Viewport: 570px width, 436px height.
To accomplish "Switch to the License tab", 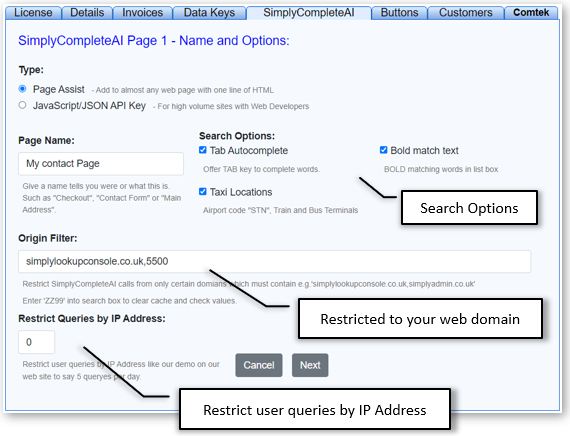I will pos(33,13).
